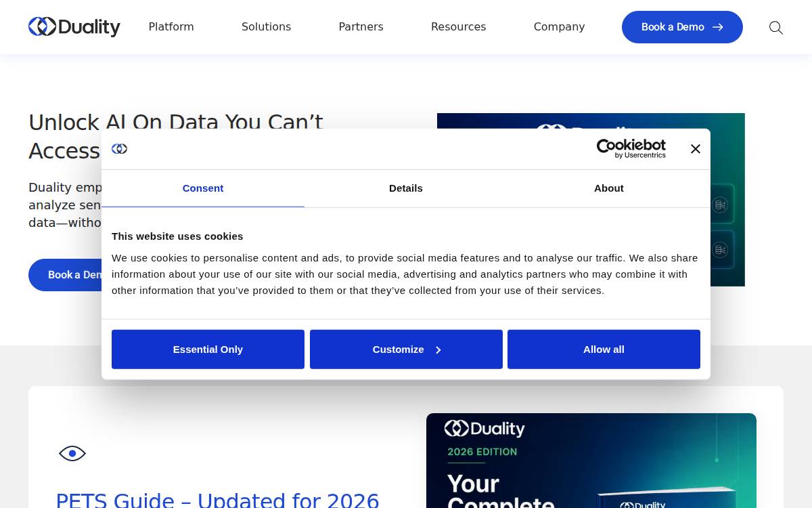Select the Consent tab

[203, 188]
